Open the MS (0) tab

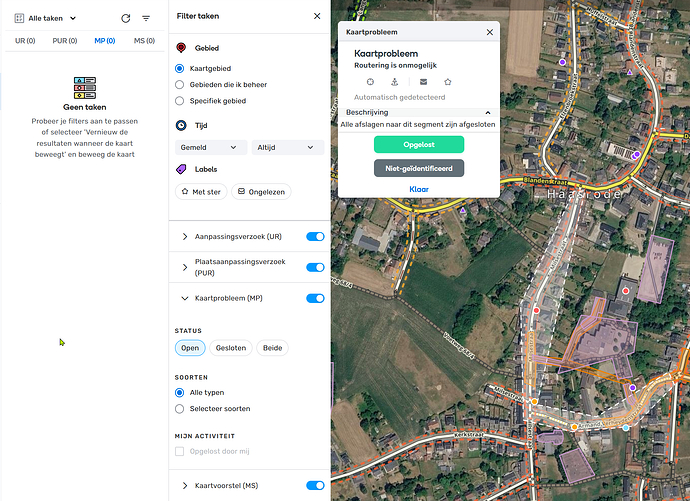click(144, 40)
